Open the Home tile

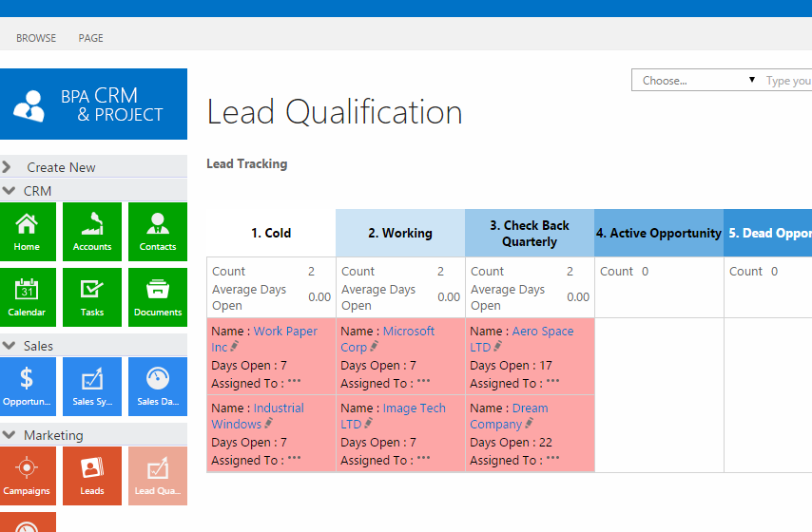click(x=28, y=232)
